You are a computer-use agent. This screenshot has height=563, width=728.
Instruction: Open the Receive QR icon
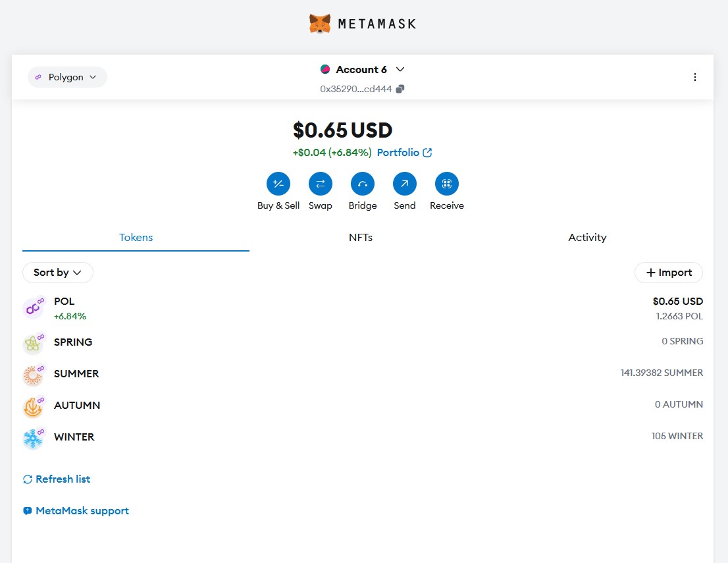pos(446,184)
